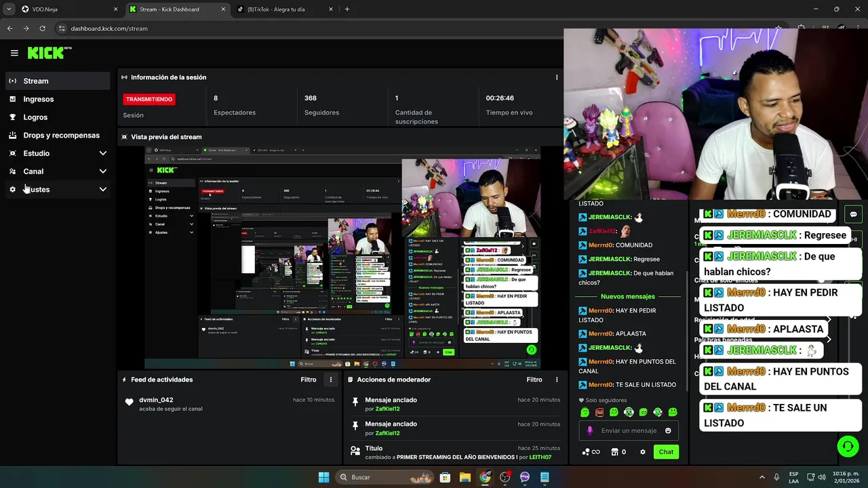
Task: Switch to the TikTok browser tab
Action: (285, 9)
